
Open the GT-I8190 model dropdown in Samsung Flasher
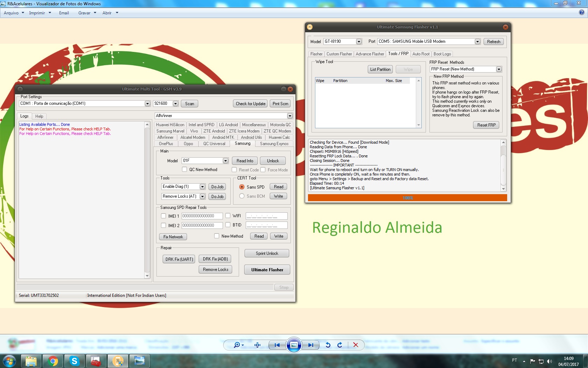pyautogui.click(x=359, y=42)
